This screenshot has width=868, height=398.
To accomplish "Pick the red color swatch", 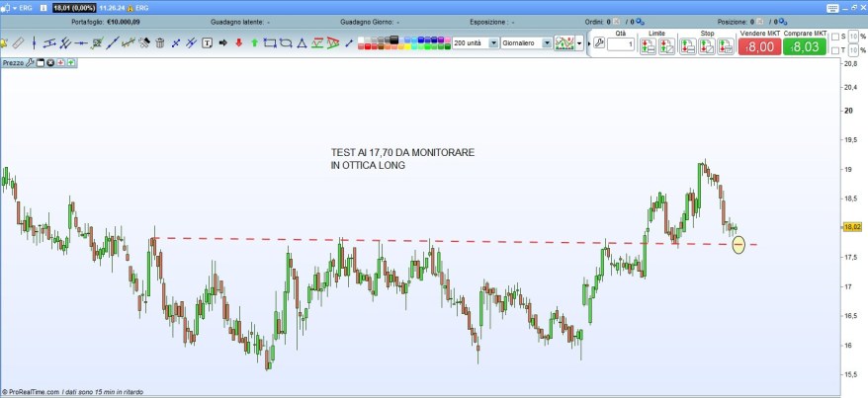I will tap(368, 46).
